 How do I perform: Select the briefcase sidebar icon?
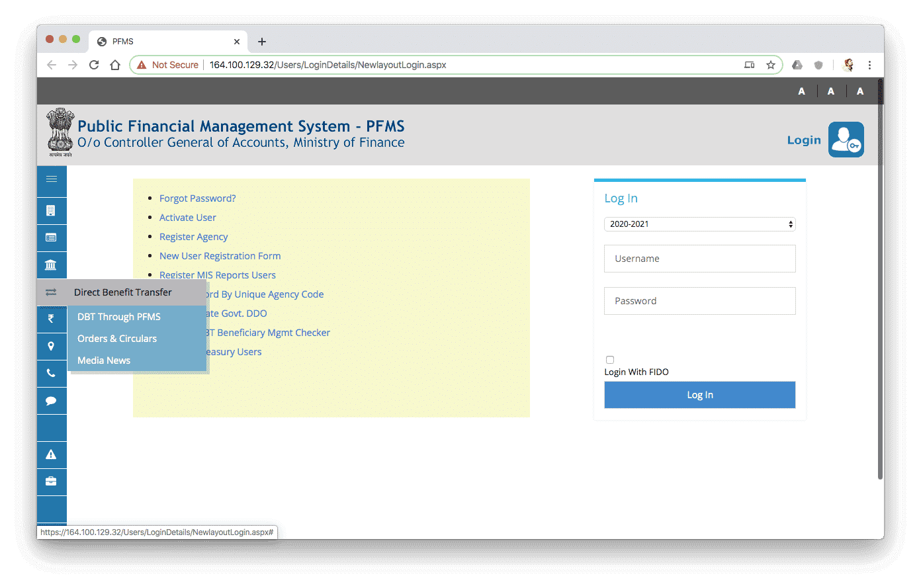click(x=52, y=482)
